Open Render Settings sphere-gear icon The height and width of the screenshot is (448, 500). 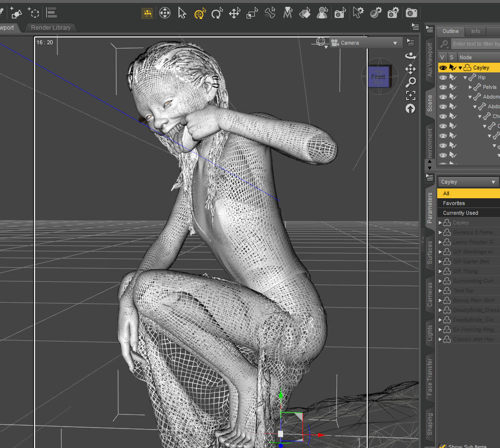[x=375, y=13]
